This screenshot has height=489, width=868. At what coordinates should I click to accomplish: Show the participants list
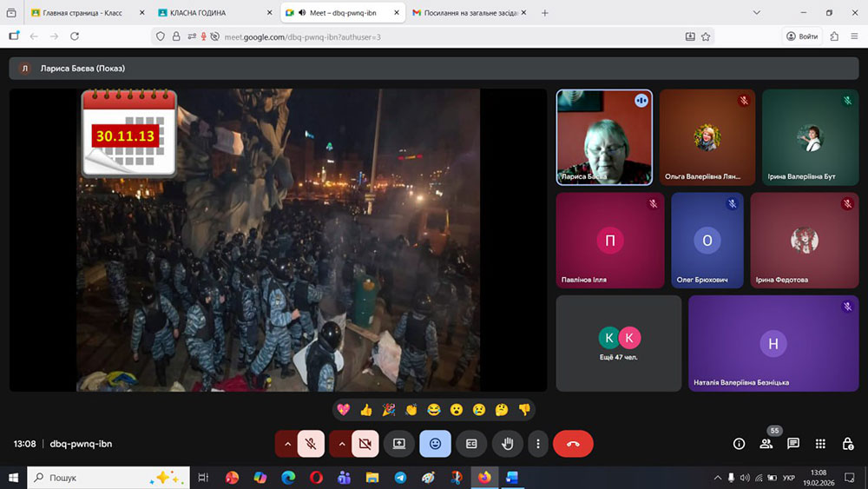pos(766,443)
